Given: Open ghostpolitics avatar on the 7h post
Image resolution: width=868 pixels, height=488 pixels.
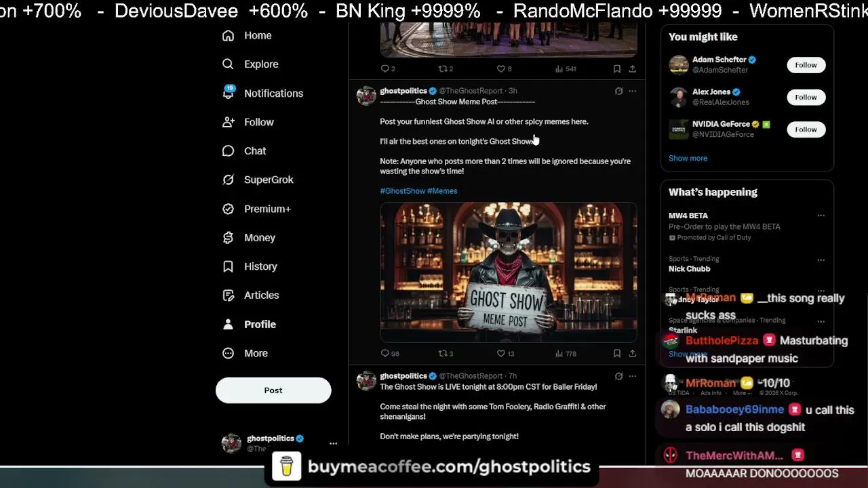Looking at the screenshot, I should tap(366, 381).
